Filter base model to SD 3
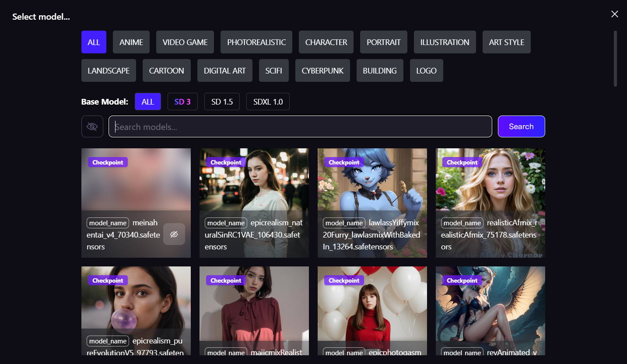627x364 pixels. 182,101
